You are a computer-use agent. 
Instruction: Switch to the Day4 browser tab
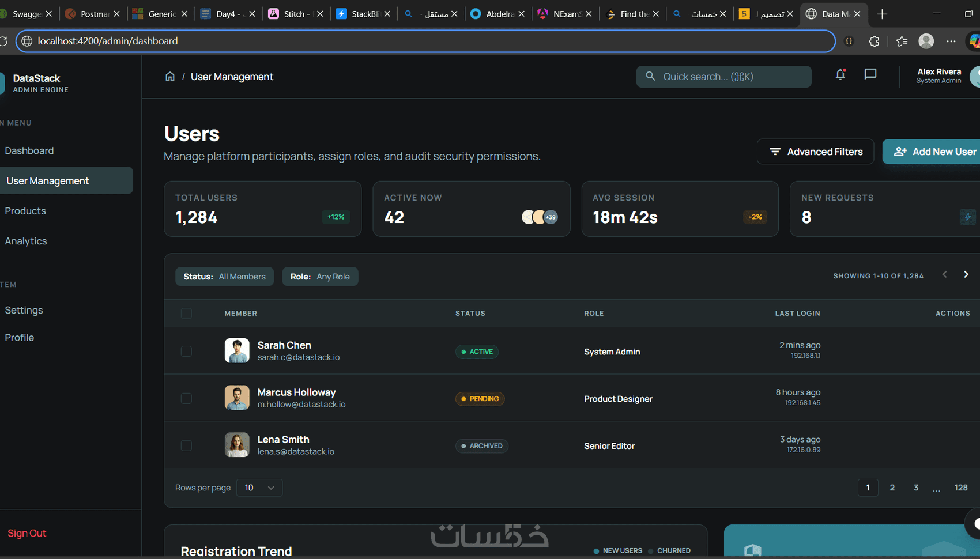pyautogui.click(x=228, y=14)
